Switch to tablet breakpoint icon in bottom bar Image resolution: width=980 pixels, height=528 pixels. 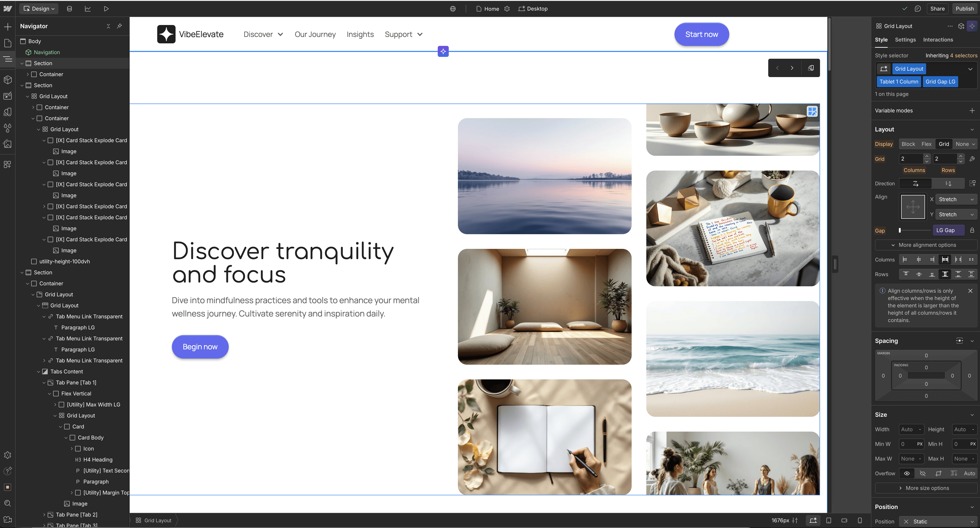(x=829, y=520)
